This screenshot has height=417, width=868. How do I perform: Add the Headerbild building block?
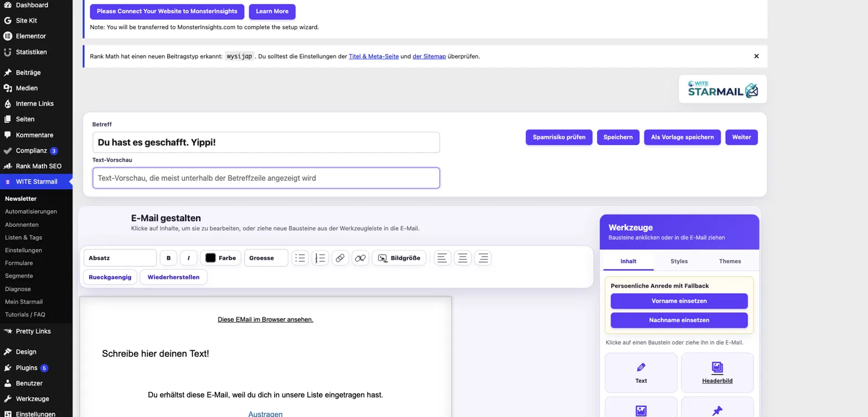click(717, 373)
